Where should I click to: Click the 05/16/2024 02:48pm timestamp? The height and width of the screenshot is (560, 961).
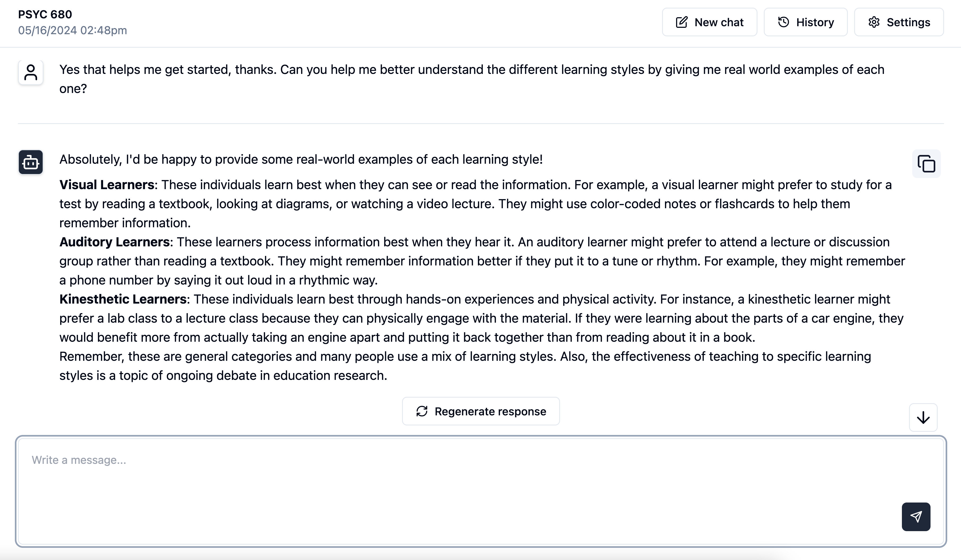(x=72, y=30)
